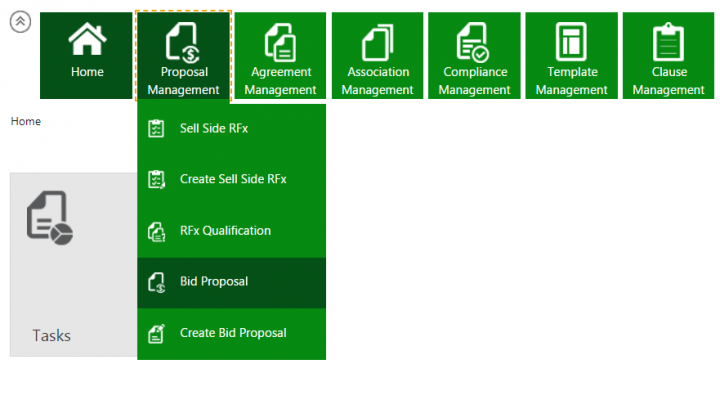The height and width of the screenshot is (400, 720).
Task: Click the Home house icon
Action: pos(87,41)
